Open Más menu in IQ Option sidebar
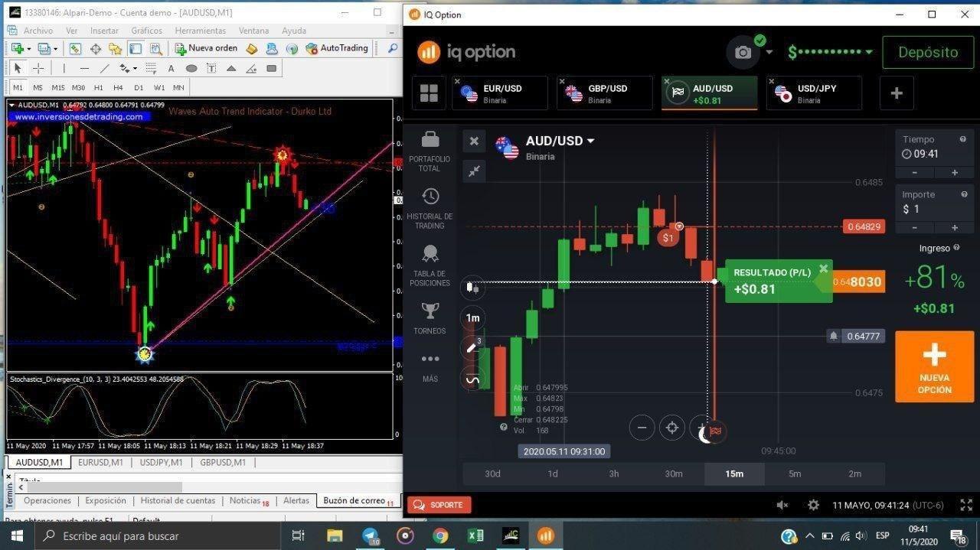This screenshot has width=980, height=550. click(430, 366)
